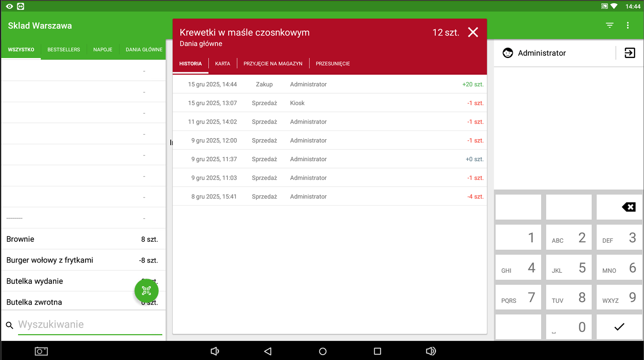The height and width of the screenshot is (360, 644).
Task: Switch to the Napoje category tab
Action: click(x=103, y=50)
